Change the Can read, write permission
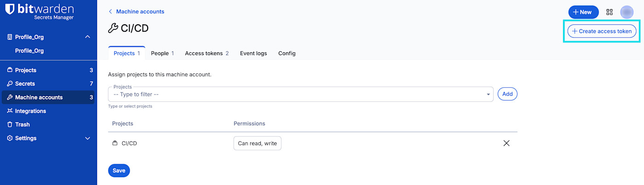Viewport: 644px width, 185px height. [x=257, y=143]
